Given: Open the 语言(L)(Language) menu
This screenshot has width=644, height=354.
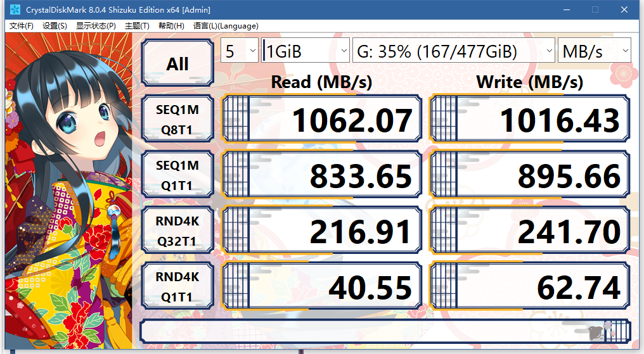Looking at the screenshot, I should coord(226,26).
